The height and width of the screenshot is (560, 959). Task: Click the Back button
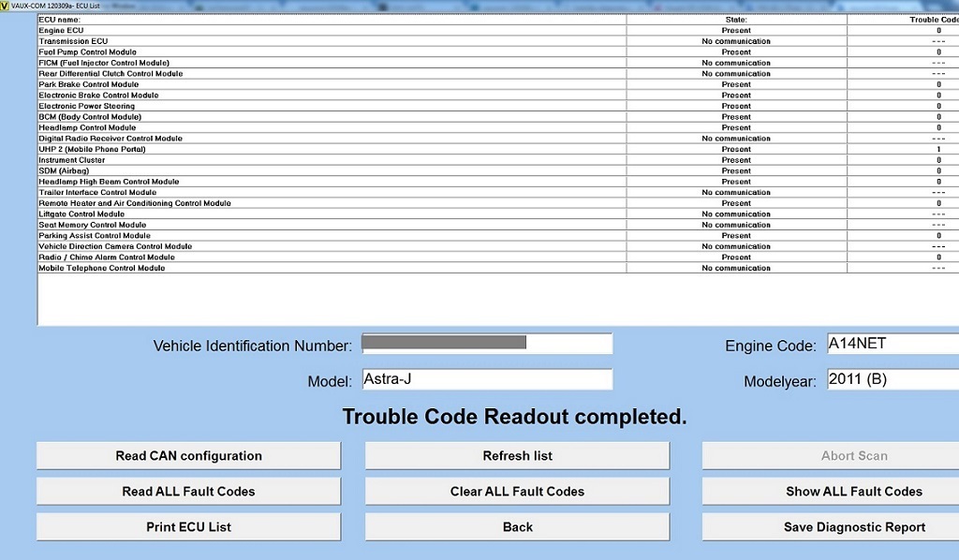tap(517, 527)
